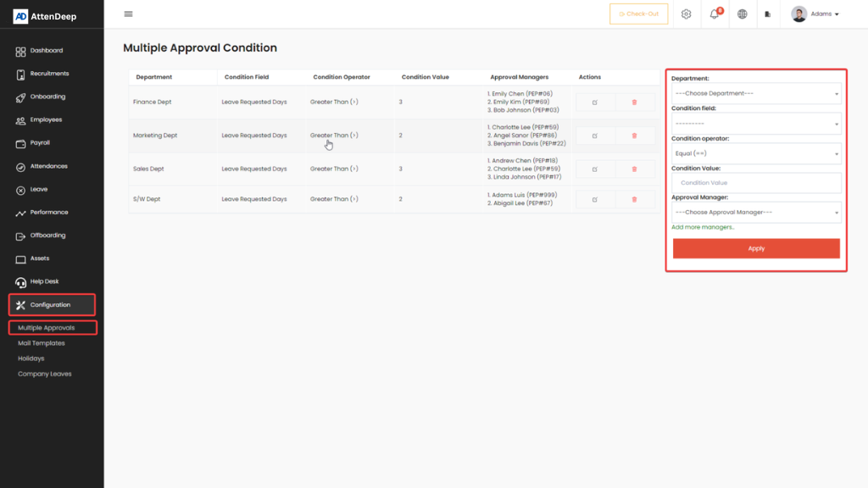Go to Payroll in the sidebar
This screenshot has width=868, height=488.
click(40, 143)
